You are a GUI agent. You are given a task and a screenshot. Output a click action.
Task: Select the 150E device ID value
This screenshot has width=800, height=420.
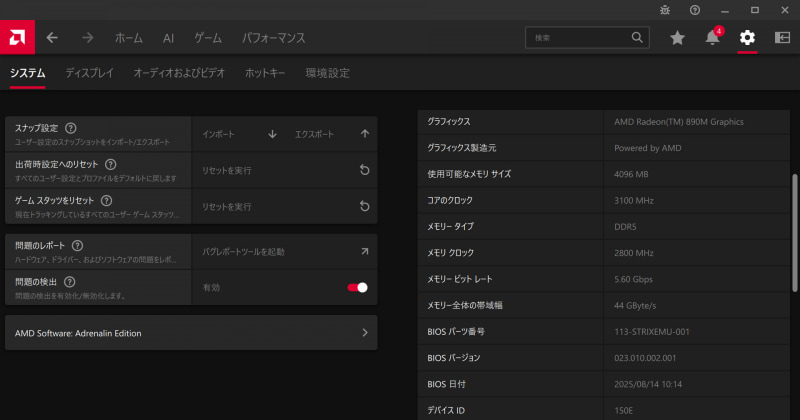(623, 410)
